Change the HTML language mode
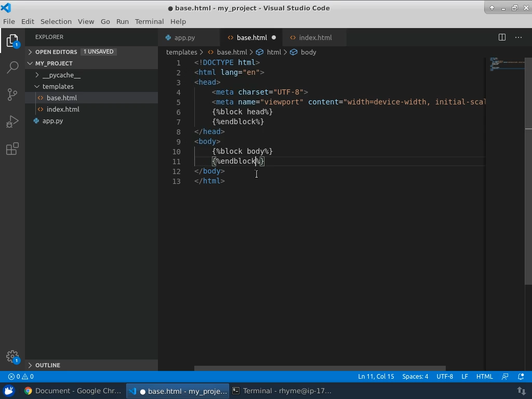The image size is (532, 399). [x=484, y=377]
